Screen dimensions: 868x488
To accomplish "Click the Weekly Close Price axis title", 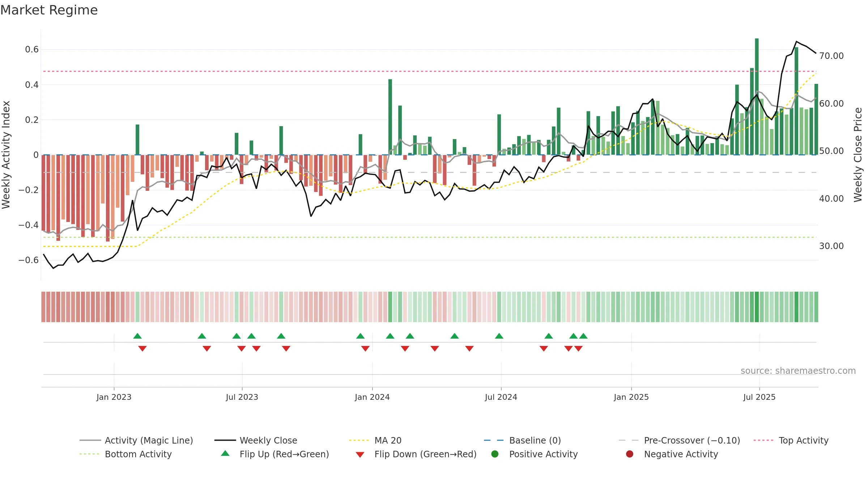I will 858,155.
